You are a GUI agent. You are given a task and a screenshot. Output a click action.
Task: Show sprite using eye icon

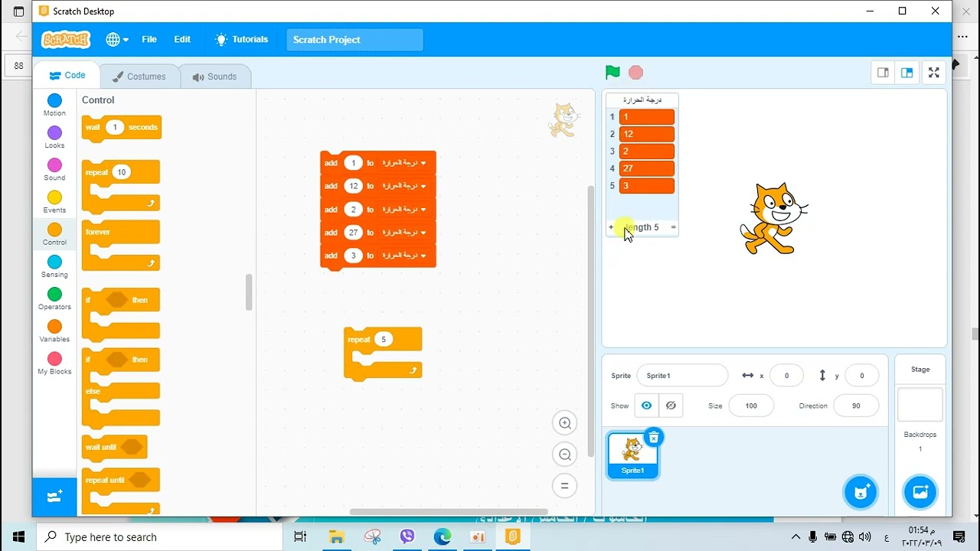(x=646, y=406)
